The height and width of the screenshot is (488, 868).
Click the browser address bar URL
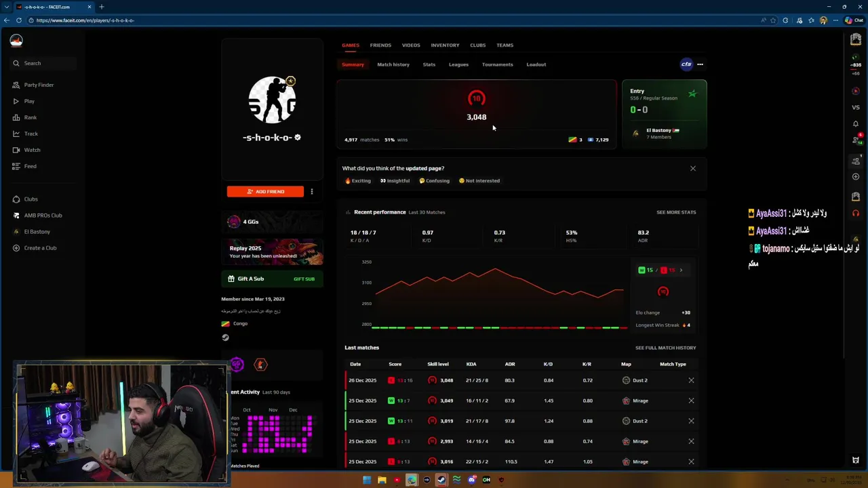click(85, 20)
